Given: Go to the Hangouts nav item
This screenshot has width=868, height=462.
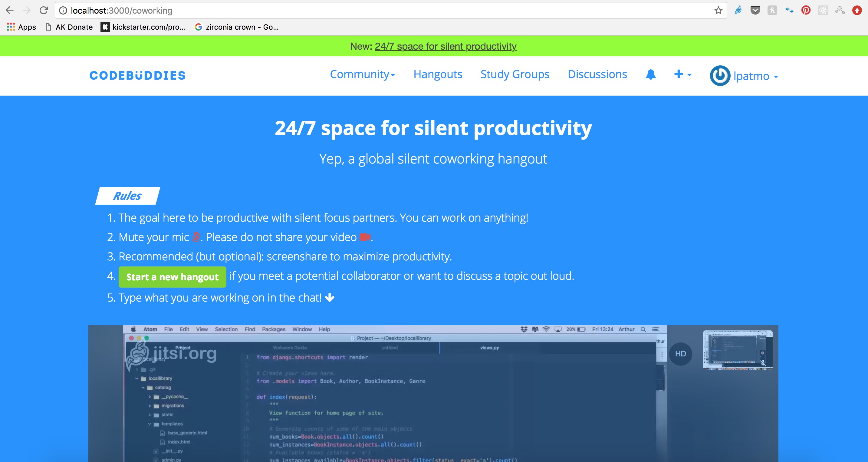Looking at the screenshot, I should (x=437, y=74).
